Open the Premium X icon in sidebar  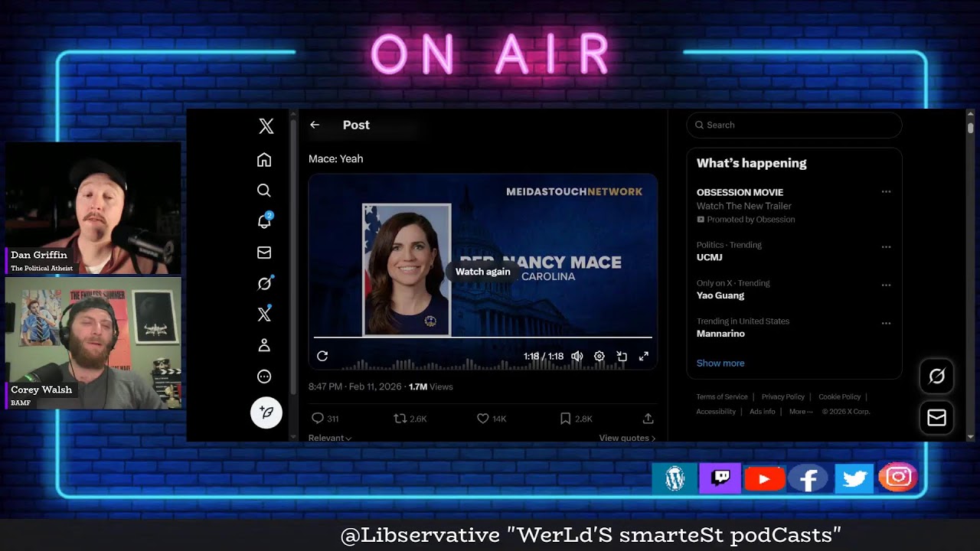click(x=264, y=314)
